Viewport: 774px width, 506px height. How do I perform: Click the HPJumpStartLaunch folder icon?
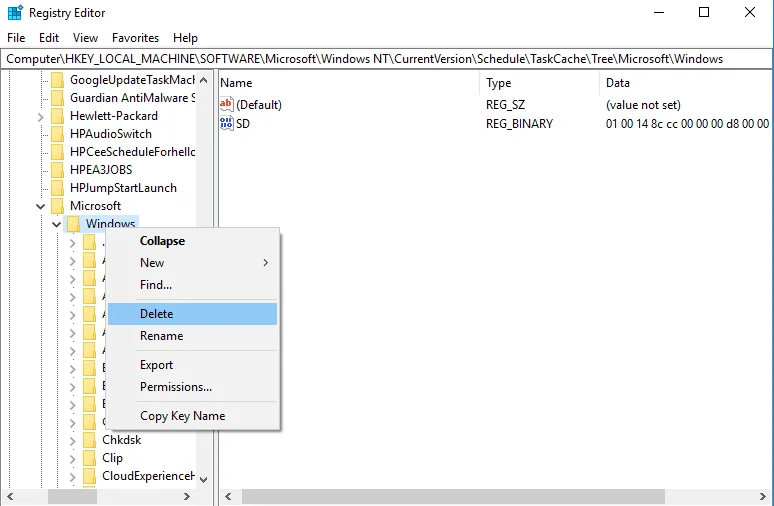point(58,188)
